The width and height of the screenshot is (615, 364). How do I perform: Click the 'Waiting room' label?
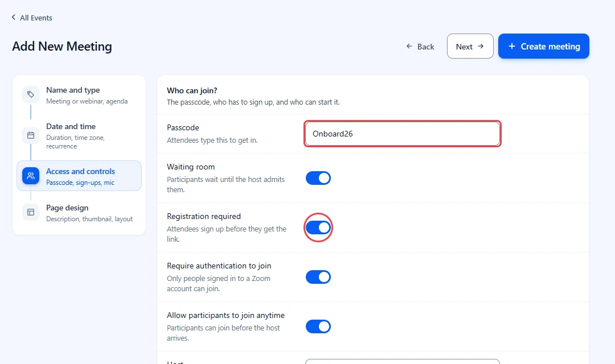tap(191, 167)
